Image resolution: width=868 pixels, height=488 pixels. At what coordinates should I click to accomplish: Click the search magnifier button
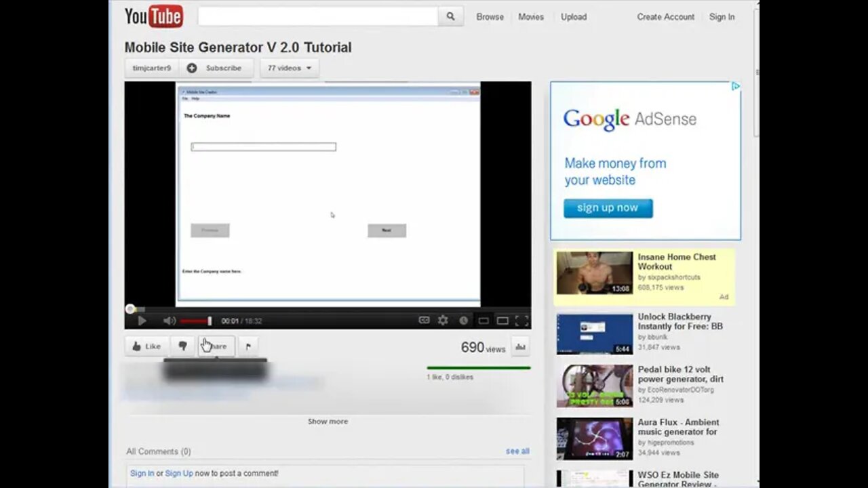450,17
